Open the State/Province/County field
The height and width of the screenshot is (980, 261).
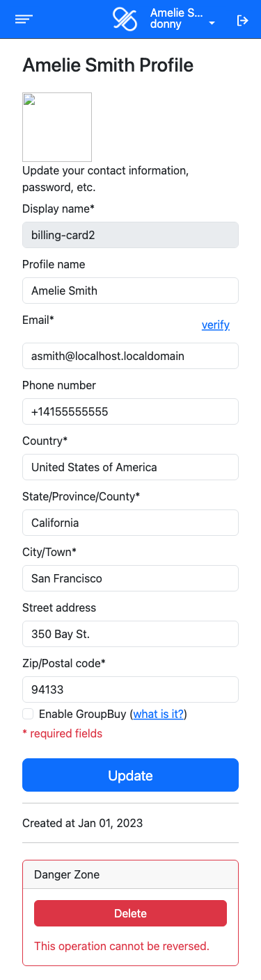click(130, 523)
